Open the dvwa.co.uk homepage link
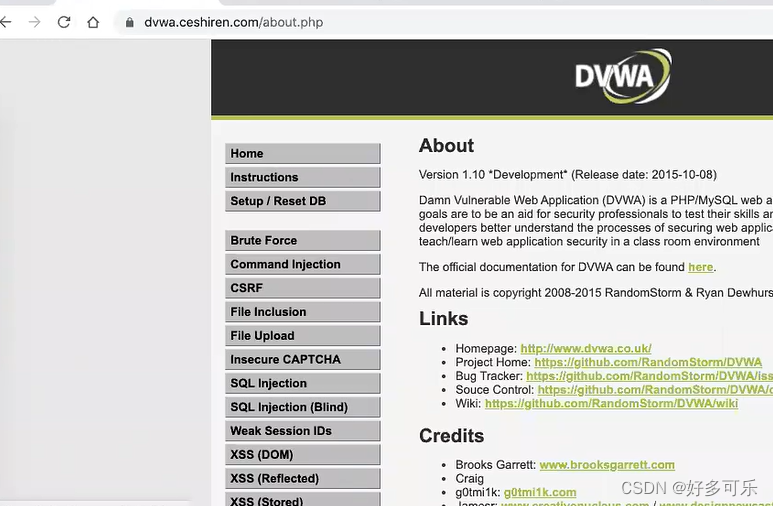This screenshot has width=773, height=506. 586,348
